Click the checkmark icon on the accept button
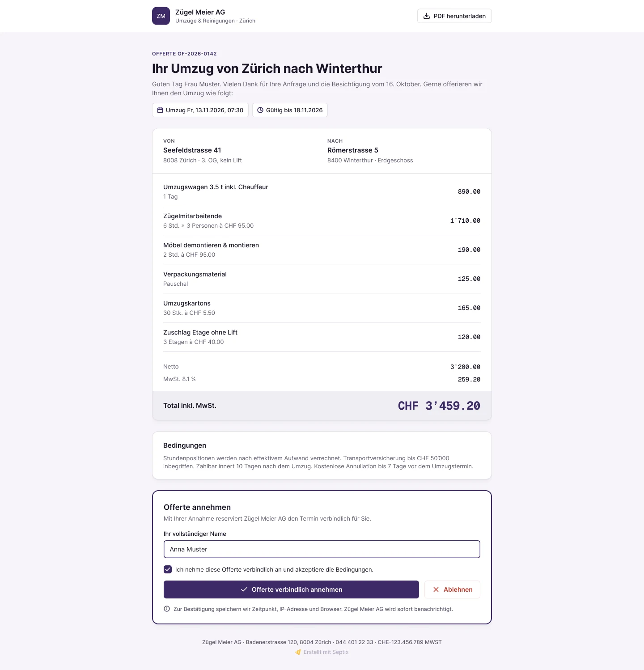 [x=244, y=589]
